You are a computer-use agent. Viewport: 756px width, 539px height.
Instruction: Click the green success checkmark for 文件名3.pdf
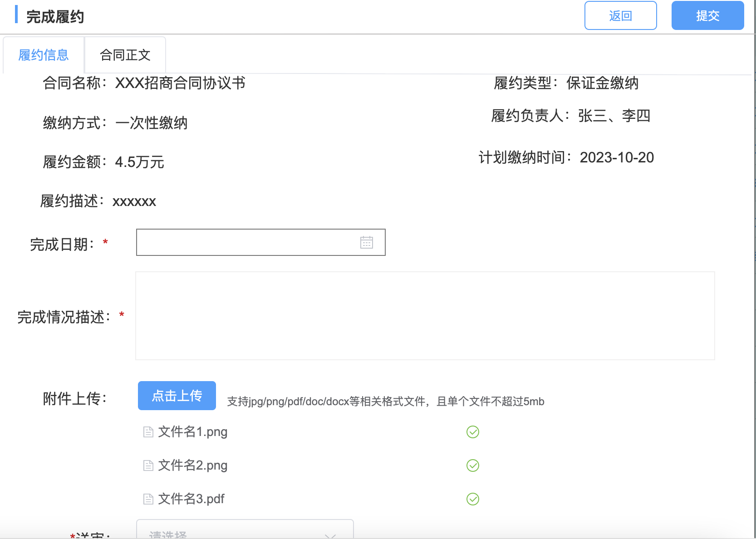[473, 499]
